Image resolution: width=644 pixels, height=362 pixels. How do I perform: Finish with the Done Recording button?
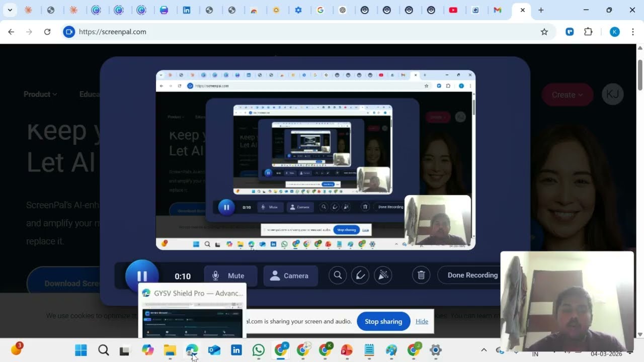pos(472,275)
